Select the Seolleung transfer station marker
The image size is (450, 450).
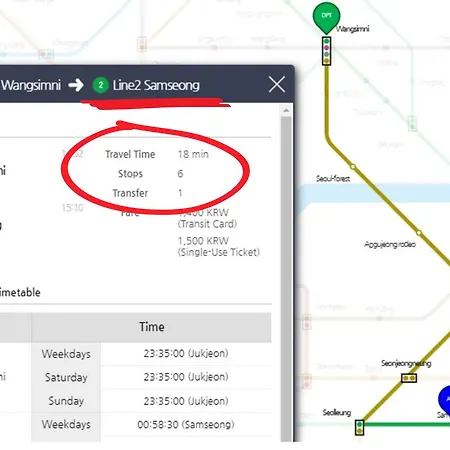point(359,428)
